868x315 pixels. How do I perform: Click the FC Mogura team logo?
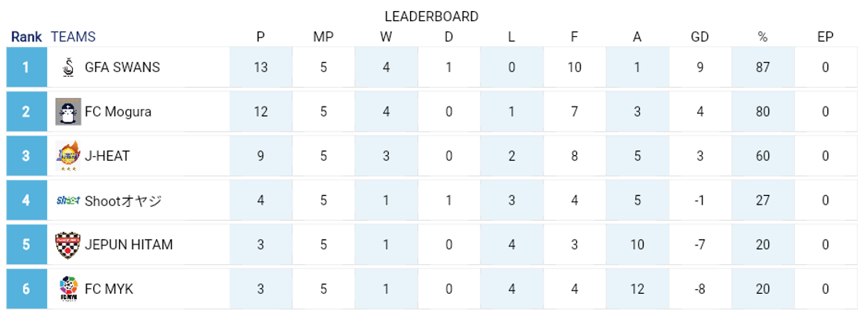pyautogui.click(x=69, y=111)
